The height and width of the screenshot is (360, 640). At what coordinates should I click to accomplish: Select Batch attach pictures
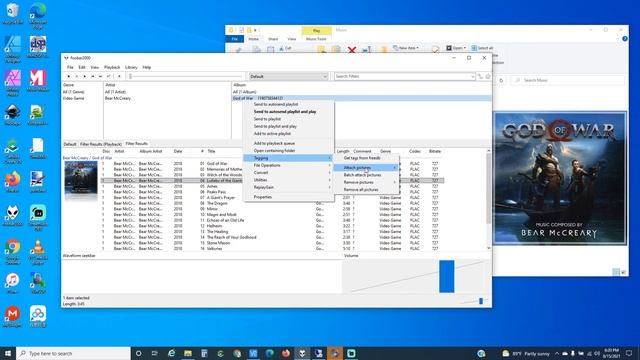[366, 175]
